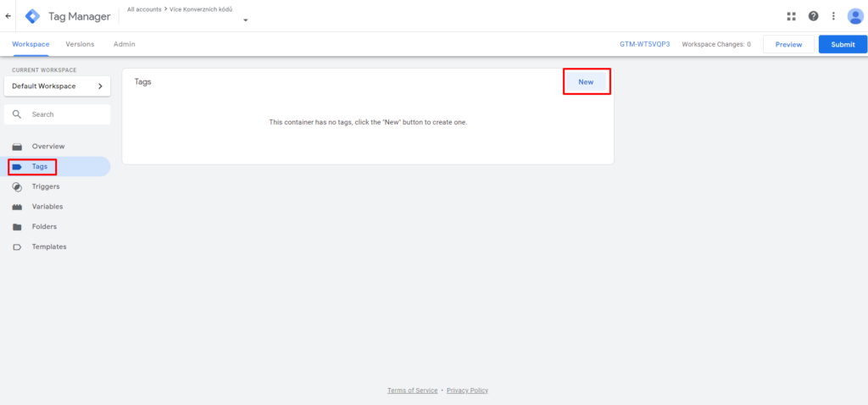Switch to the Workspace tab
The image size is (868, 405).
pos(31,44)
